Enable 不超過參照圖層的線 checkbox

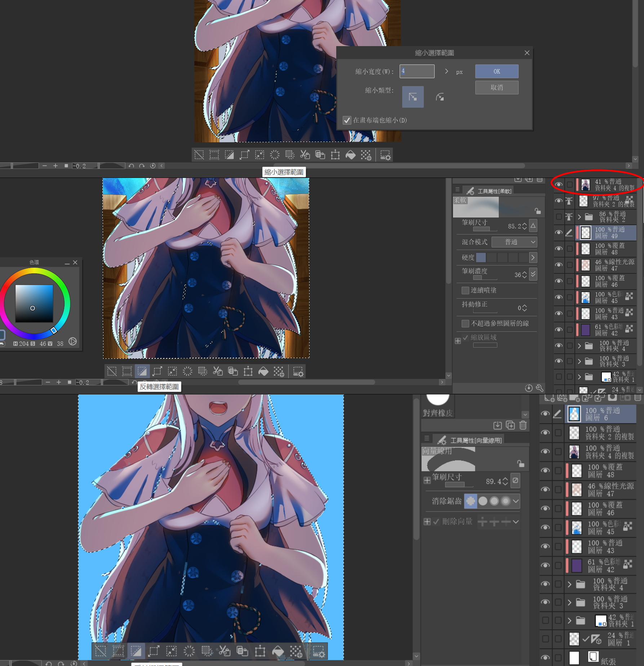coord(465,323)
